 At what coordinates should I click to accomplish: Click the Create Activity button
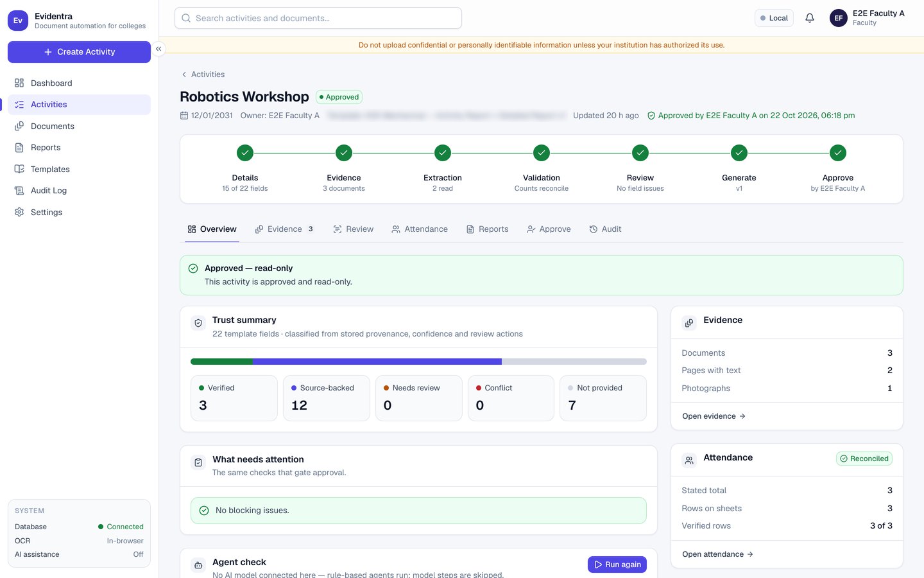[x=79, y=52]
